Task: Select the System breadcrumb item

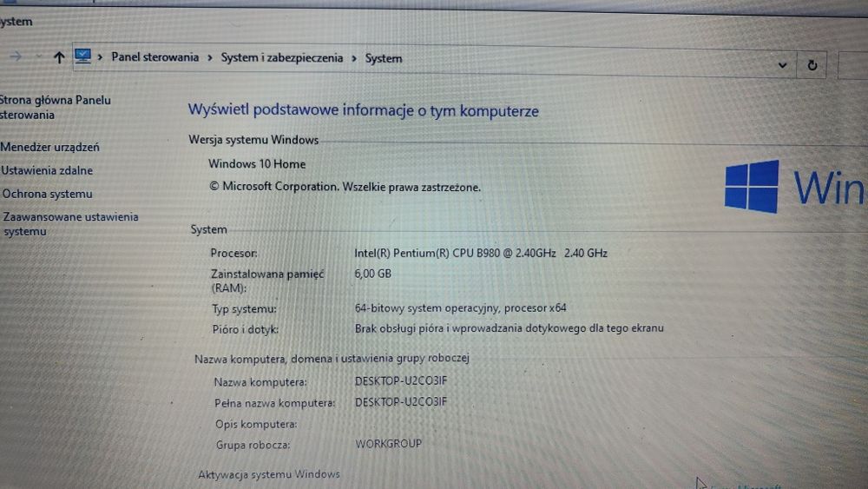Action: point(384,58)
